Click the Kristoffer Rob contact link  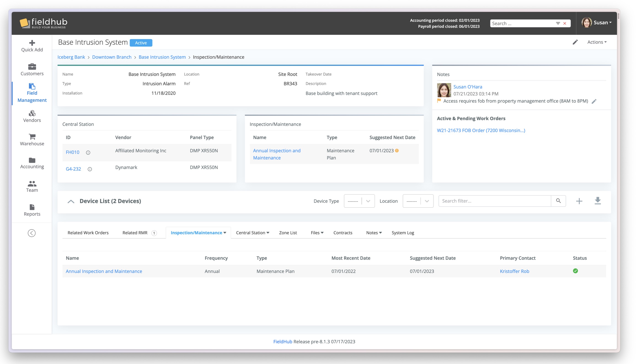(x=514, y=271)
